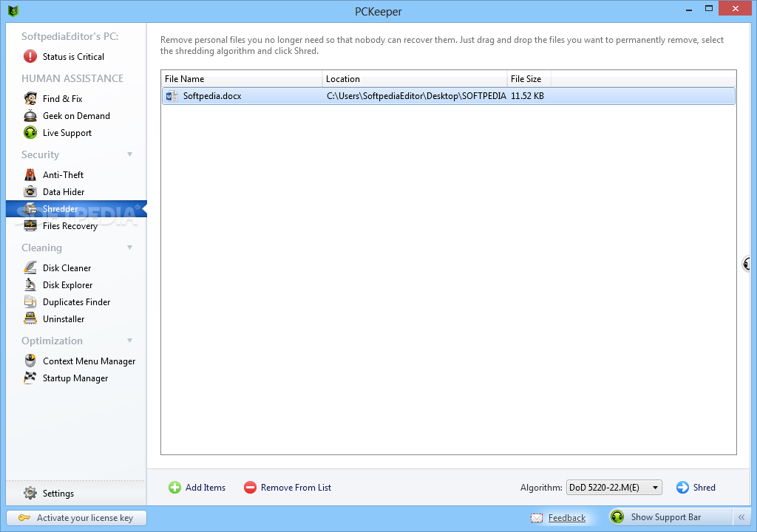
Task: Click the Startup Manager flag icon
Action: 30,378
